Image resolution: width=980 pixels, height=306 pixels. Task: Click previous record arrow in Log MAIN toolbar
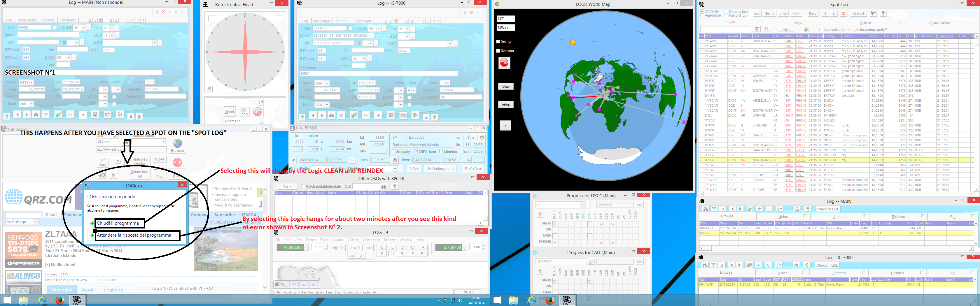(x=17, y=115)
